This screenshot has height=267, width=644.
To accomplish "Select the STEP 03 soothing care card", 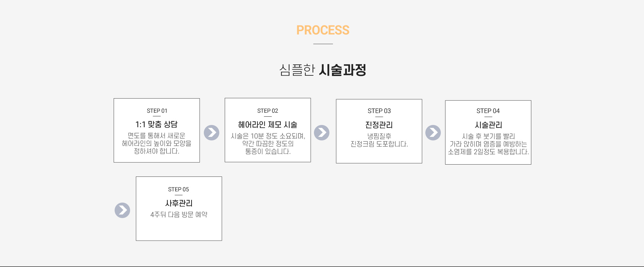I will [379, 131].
